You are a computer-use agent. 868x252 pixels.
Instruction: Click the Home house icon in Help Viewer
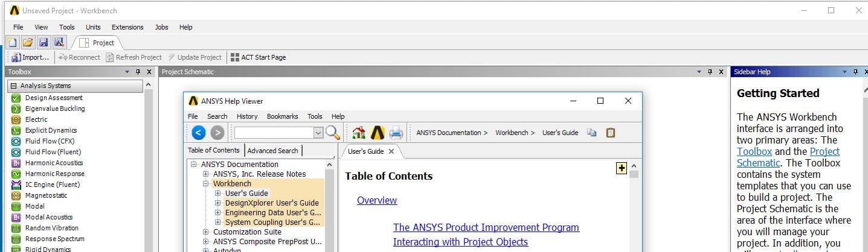tap(359, 133)
